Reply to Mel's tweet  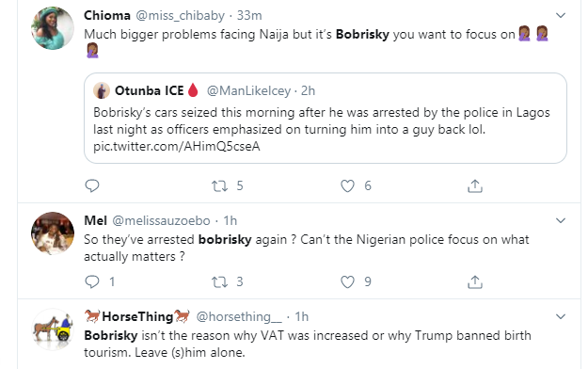pos(92,281)
